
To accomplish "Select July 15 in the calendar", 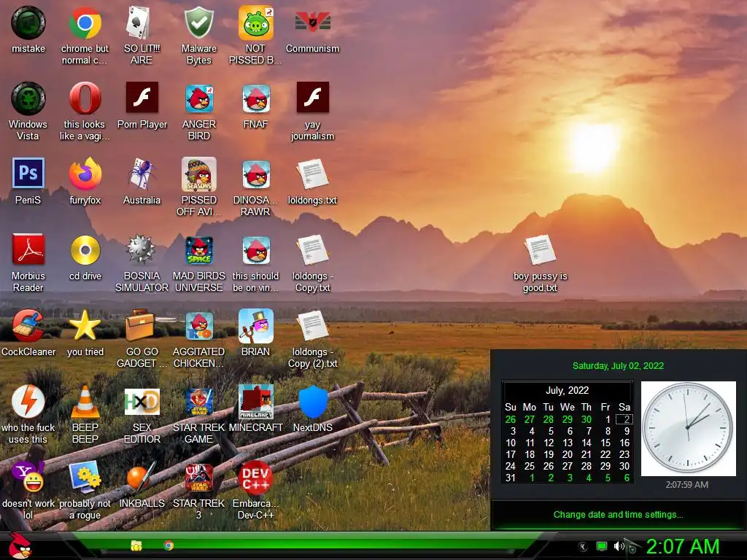I will click(605, 443).
